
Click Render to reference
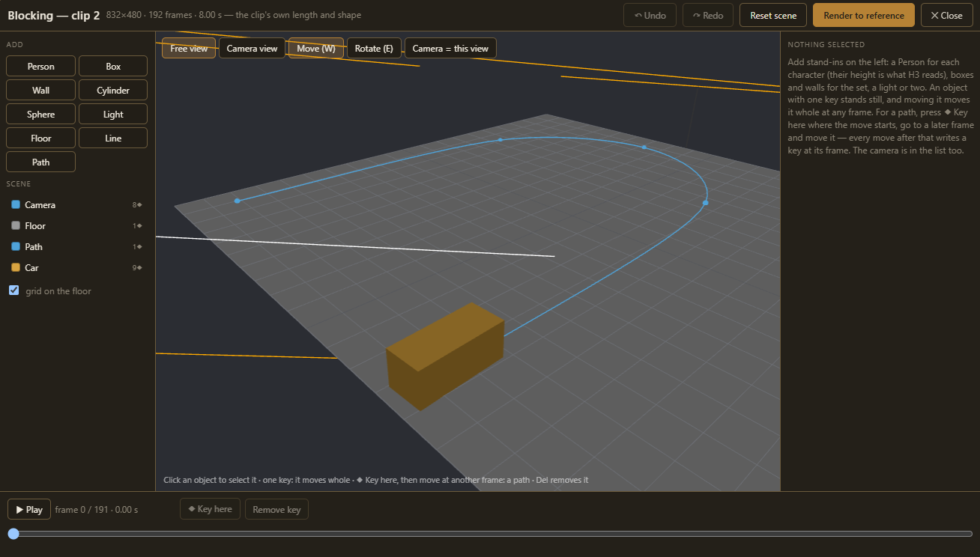[x=864, y=15]
